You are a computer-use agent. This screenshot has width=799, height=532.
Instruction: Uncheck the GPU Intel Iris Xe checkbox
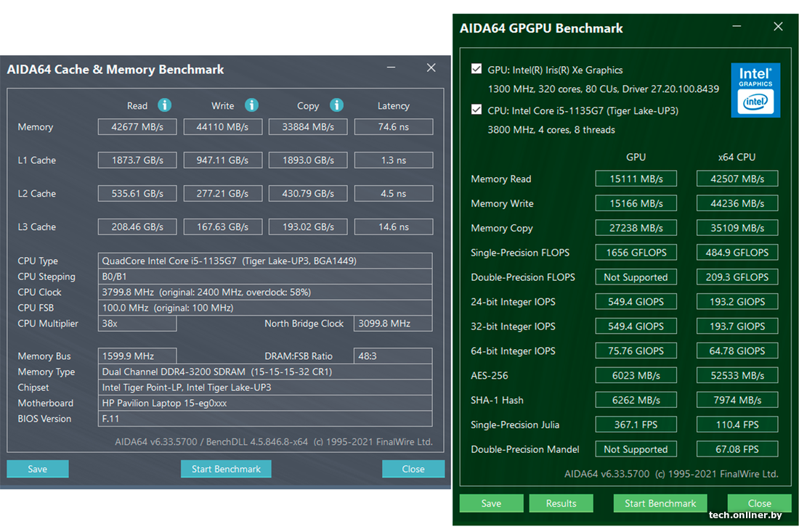pyautogui.click(x=476, y=70)
